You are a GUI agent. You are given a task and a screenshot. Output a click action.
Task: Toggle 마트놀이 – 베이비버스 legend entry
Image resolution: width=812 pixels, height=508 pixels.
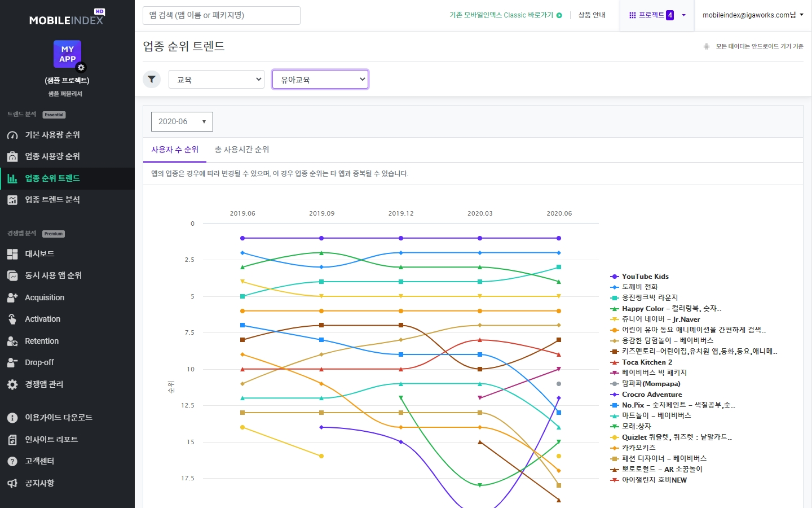[x=651, y=415]
